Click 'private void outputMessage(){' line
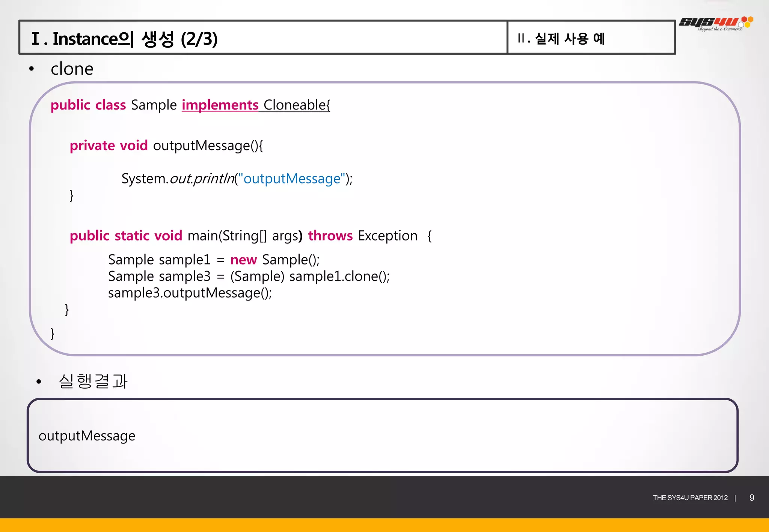This screenshot has width=769, height=532. pos(166,146)
